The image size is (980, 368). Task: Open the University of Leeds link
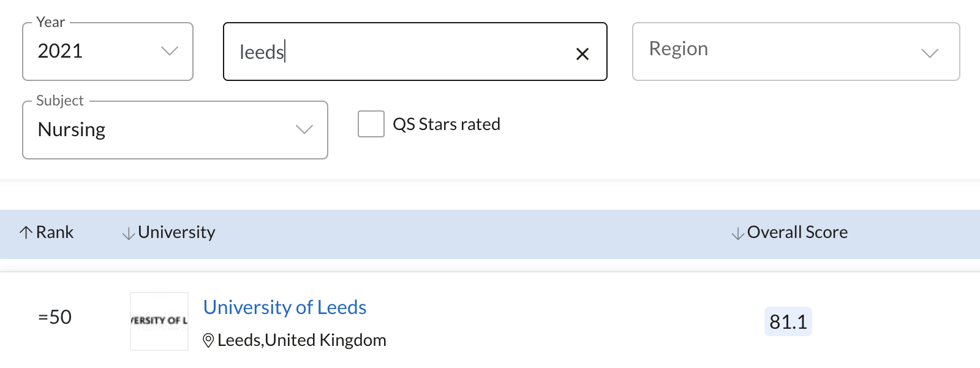(x=285, y=307)
